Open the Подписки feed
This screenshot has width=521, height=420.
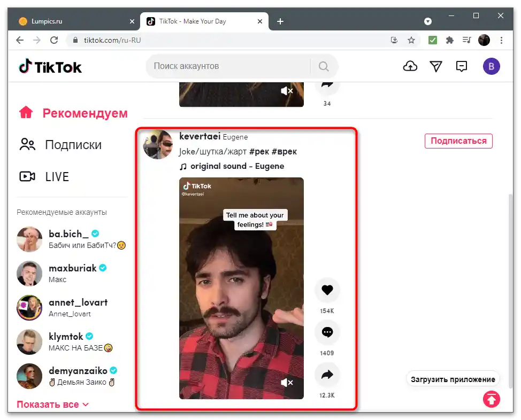tap(60, 145)
